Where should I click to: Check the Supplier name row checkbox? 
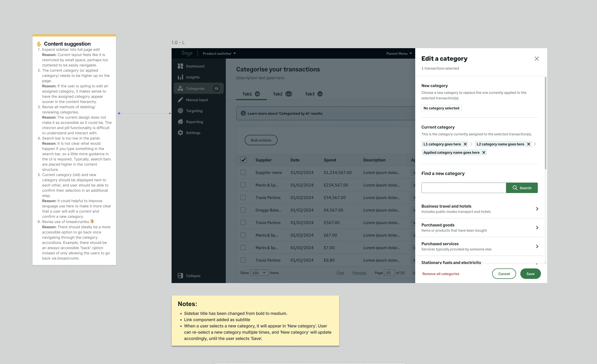(x=243, y=173)
